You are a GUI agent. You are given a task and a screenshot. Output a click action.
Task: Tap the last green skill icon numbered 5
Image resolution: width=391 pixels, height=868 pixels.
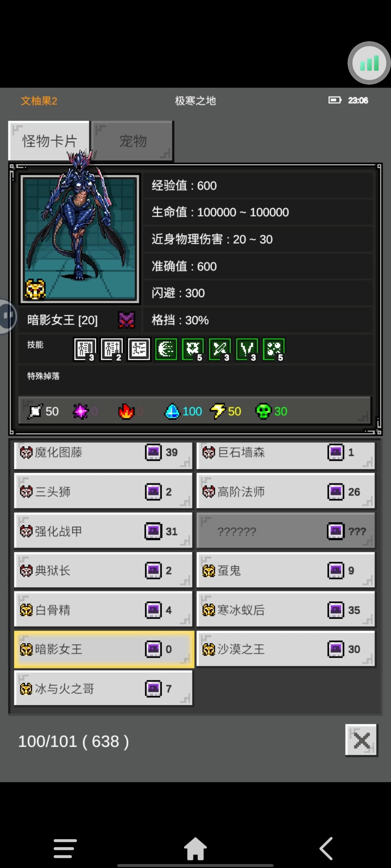274,349
